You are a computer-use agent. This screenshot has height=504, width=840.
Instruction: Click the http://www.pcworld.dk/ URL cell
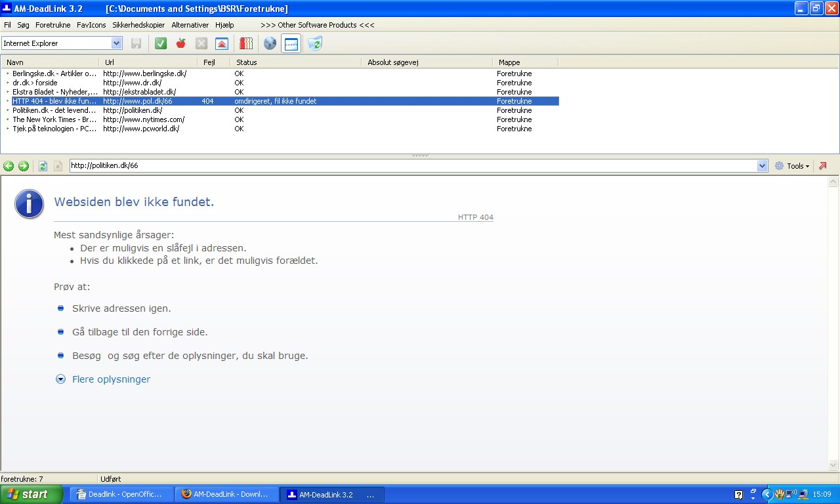(x=141, y=129)
